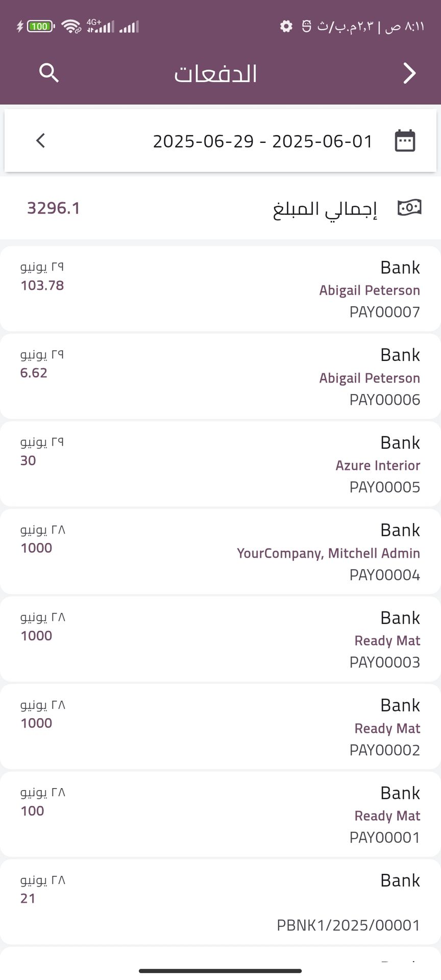Image resolution: width=441 pixels, height=980 pixels.
Task: Expand the date range chevron
Action: pyautogui.click(x=41, y=140)
